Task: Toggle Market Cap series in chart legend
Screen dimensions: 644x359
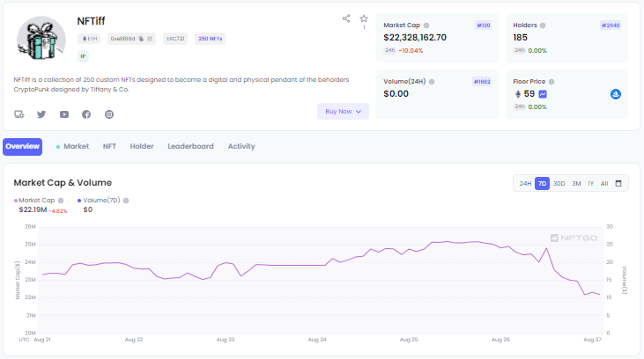Action: (34, 201)
